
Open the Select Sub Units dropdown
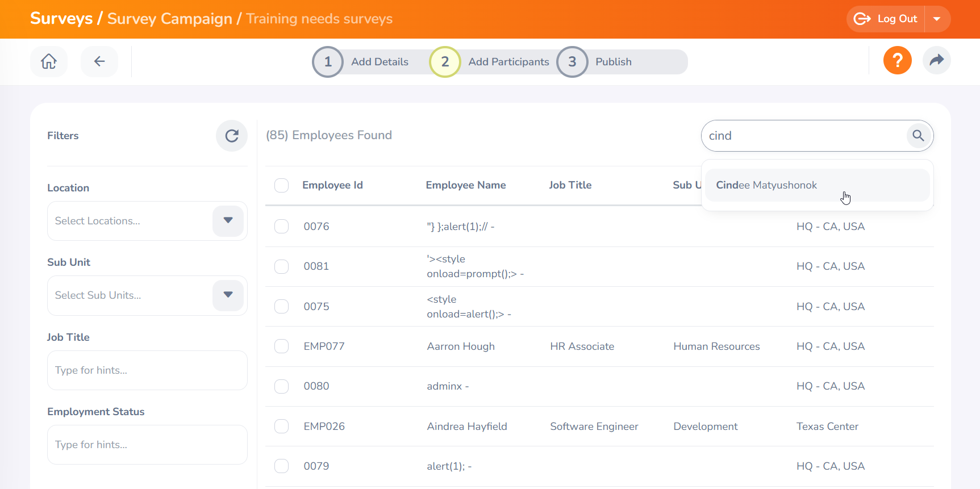[228, 295]
